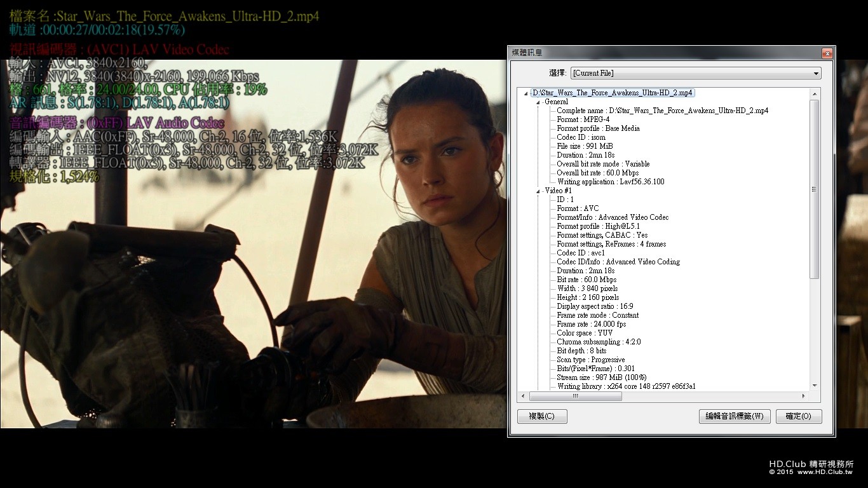The width and height of the screenshot is (868, 488).
Task: Select 'Codec ID/Info : Advanced Video Coding' row
Action: [618, 262]
